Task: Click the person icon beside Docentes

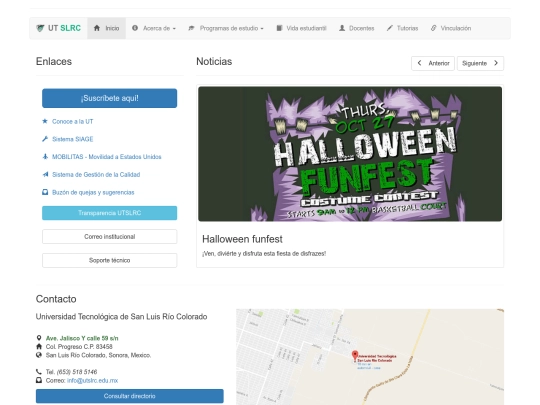Action: 342,28
